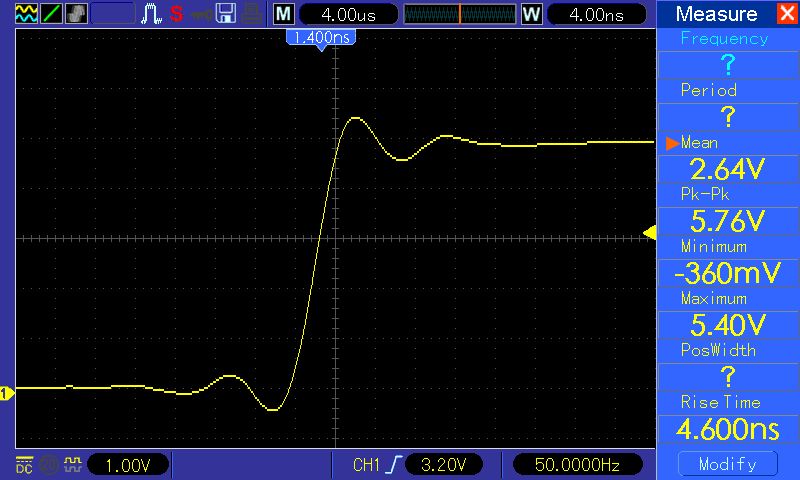Click the 5.40V maximum value
800x480 pixels.
pyautogui.click(x=728, y=324)
